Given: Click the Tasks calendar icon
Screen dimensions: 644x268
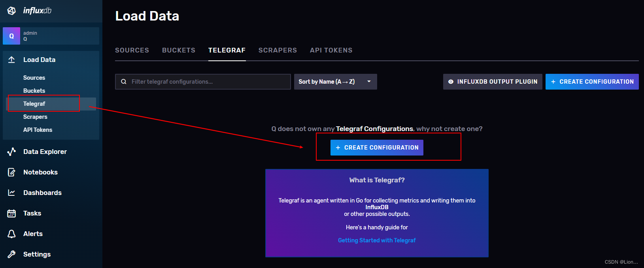Looking at the screenshot, I should point(11,213).
